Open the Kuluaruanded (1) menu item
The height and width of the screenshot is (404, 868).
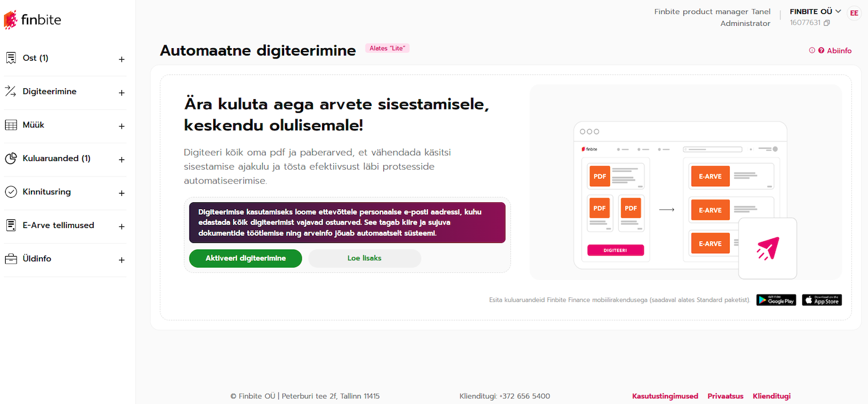(x=56, y=159)
